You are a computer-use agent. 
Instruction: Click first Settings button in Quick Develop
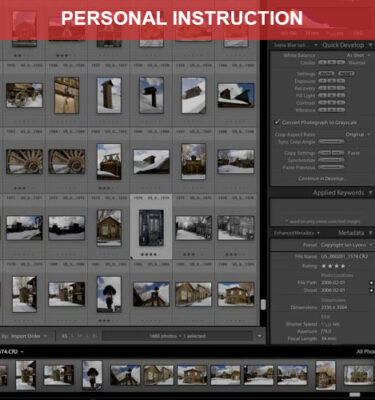tap(327, 74)
